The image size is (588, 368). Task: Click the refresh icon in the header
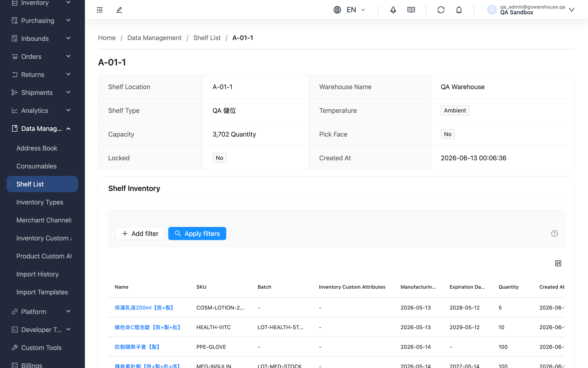pyautogui.click(x=441, y=10)
